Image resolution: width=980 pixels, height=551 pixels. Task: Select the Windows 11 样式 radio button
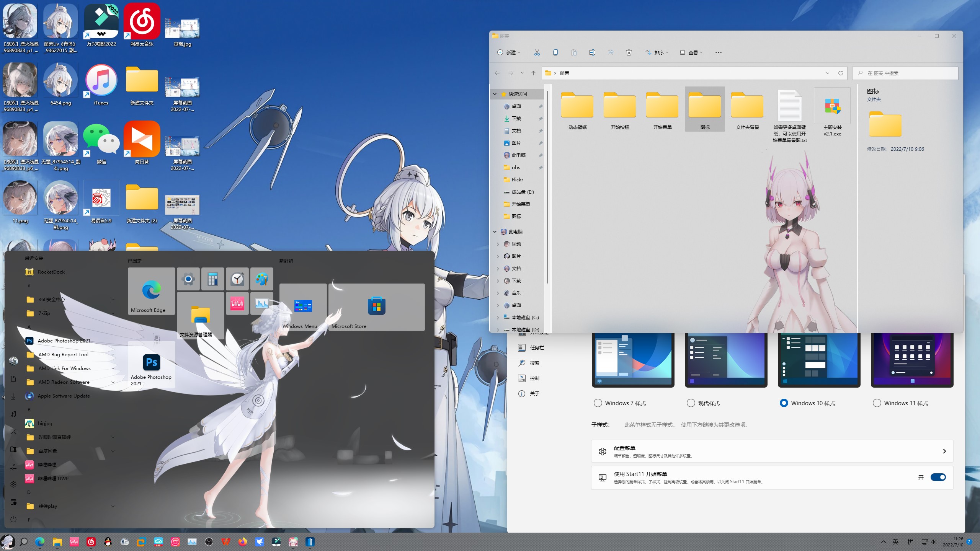click(x=877, y=403)
